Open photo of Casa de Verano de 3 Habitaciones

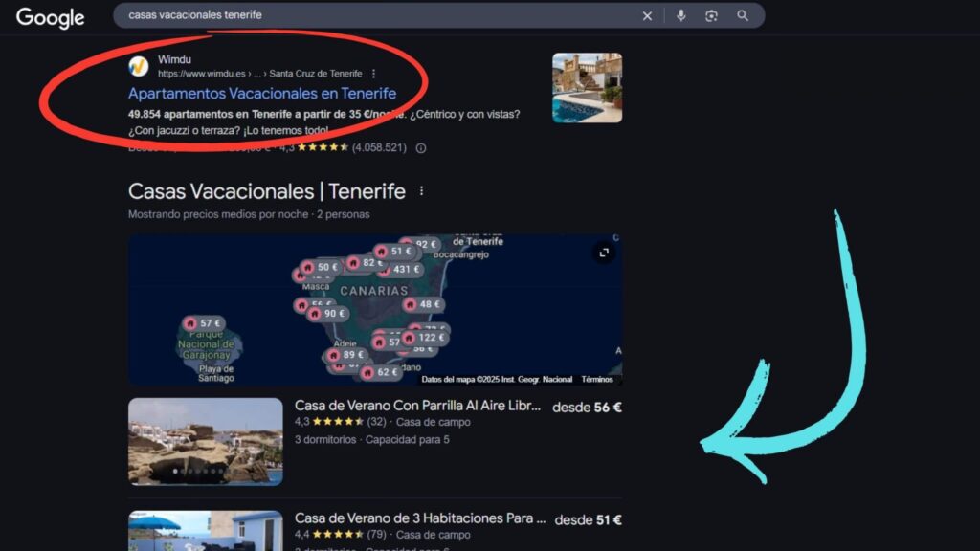point(206,530)
